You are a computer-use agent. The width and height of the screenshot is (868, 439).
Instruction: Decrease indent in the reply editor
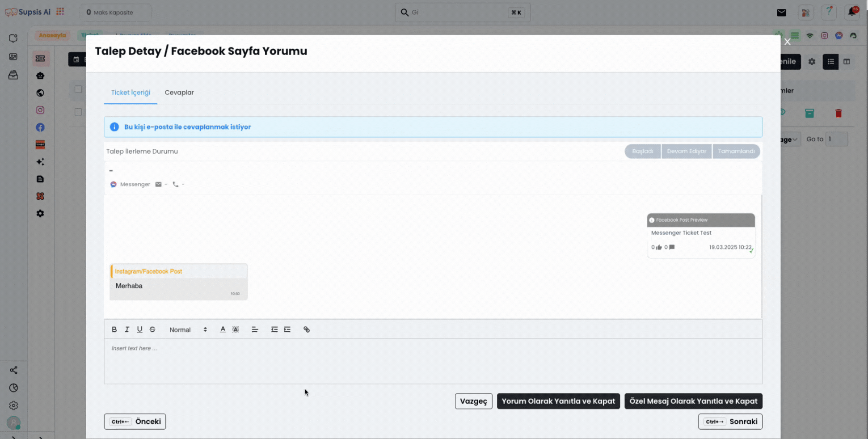274,329
